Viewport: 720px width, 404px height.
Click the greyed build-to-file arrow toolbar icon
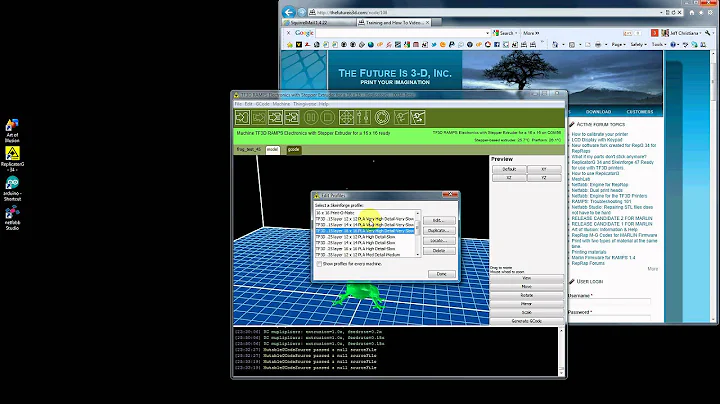[x=259, y=118]
